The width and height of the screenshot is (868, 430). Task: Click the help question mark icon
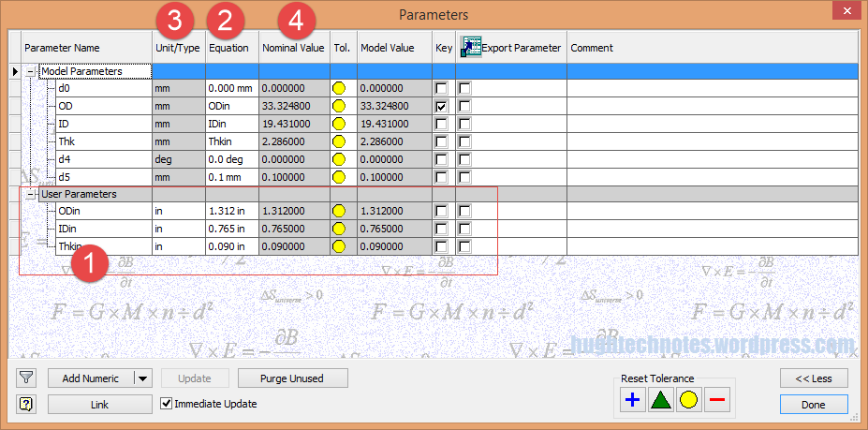pos(26,405)
